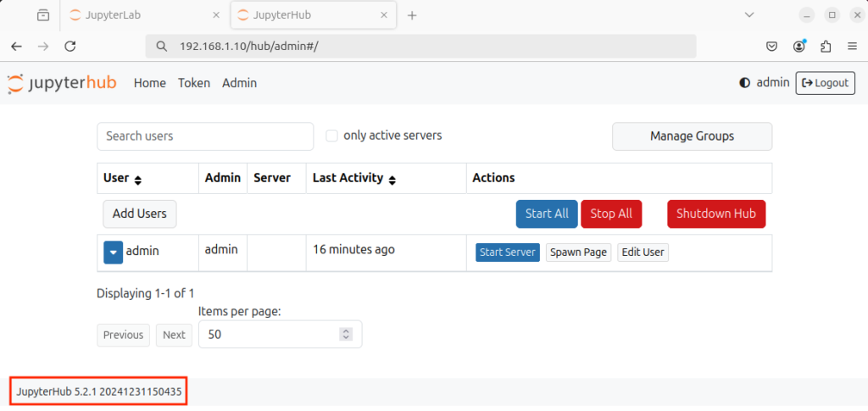The width and height of the screenshot is (868, 411).
Task: Click the JupyterHub logo in navbar
Action: coord(61,83)
